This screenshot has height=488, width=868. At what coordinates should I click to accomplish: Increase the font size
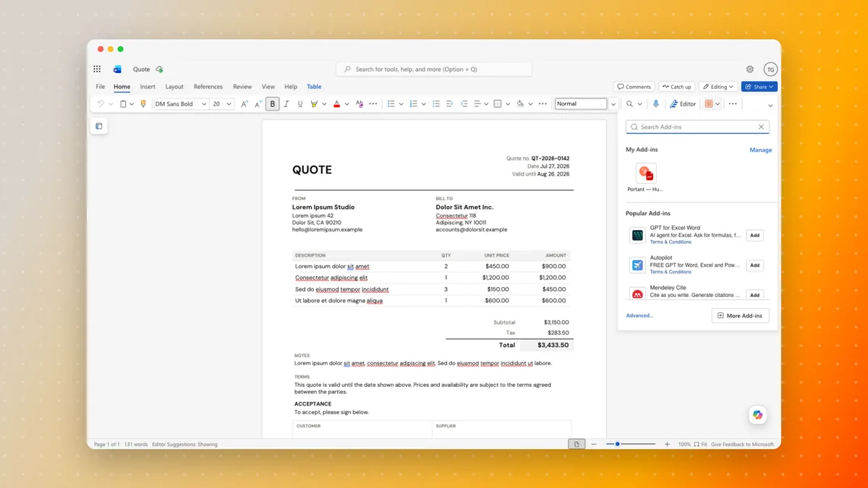point(244,104)
